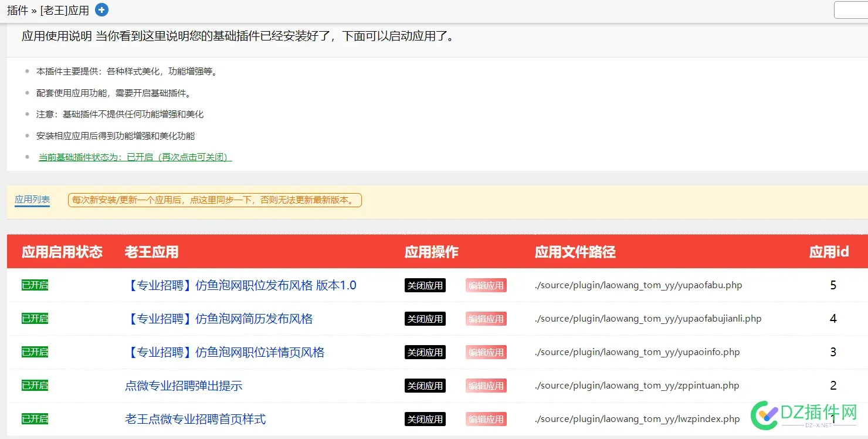The width and height of the screenshot is (868, 439).
Task: Open 仿鱼泡网职位详情页风格 app link
Action: tap(225, 352)
